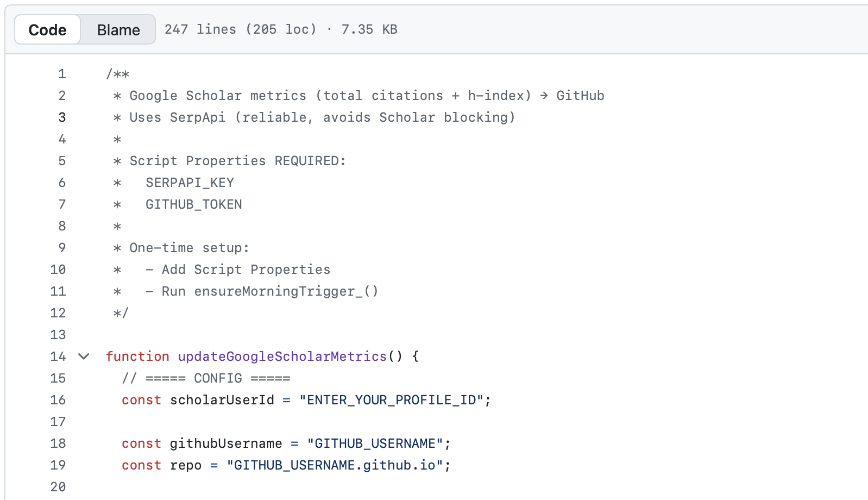The height and width of the screenshot is (500, 868).
Task: Click ensureMorningTrigger_() in the comment
Action: click(x=286, y=291)
